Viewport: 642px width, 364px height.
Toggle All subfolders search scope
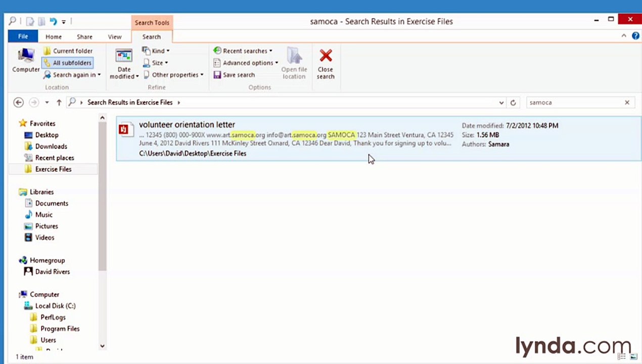[x=67, y=63]
